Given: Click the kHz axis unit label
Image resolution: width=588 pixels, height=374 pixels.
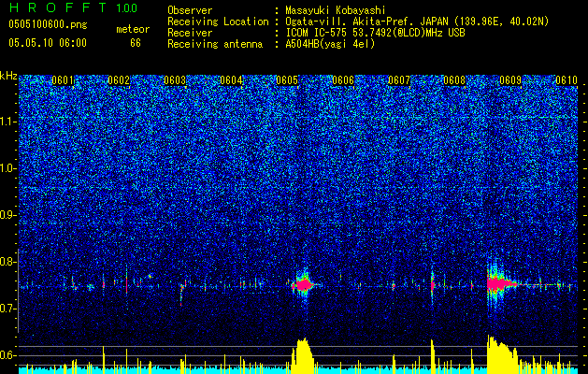Looking at the screenshot, I should coord(8,76).
